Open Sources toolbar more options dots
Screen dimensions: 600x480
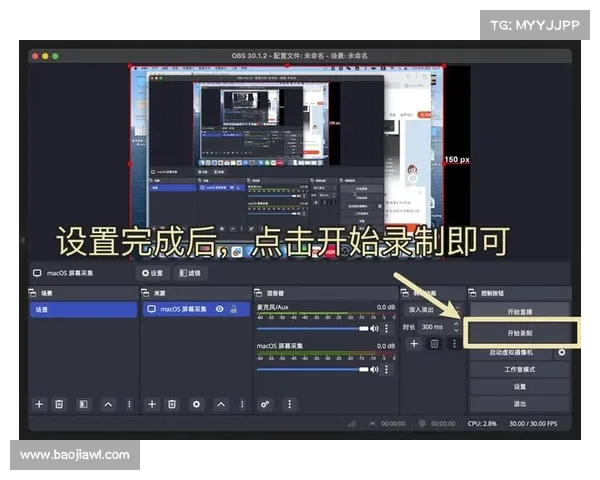tap(242, 404)
